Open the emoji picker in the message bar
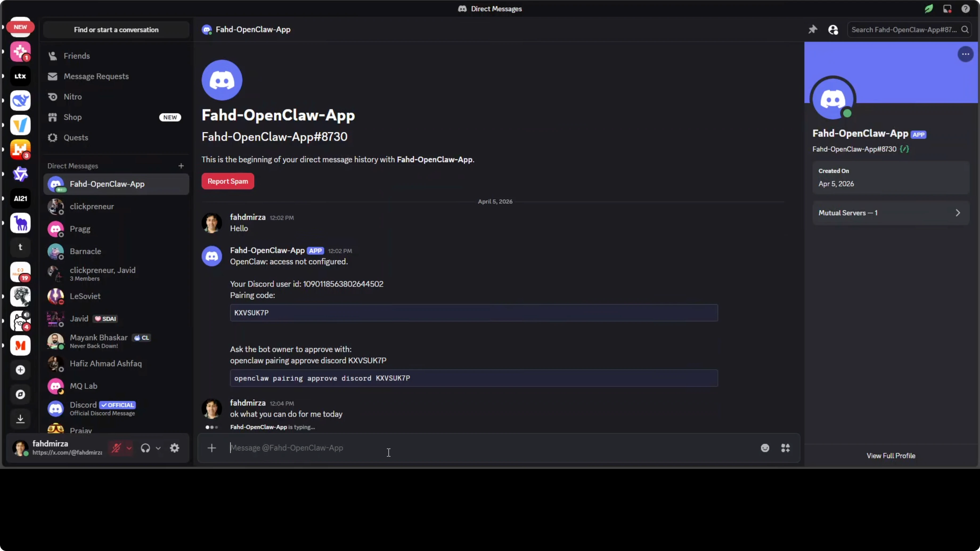The width and height of the screenshot is (980, 551). tap(765, 448)
